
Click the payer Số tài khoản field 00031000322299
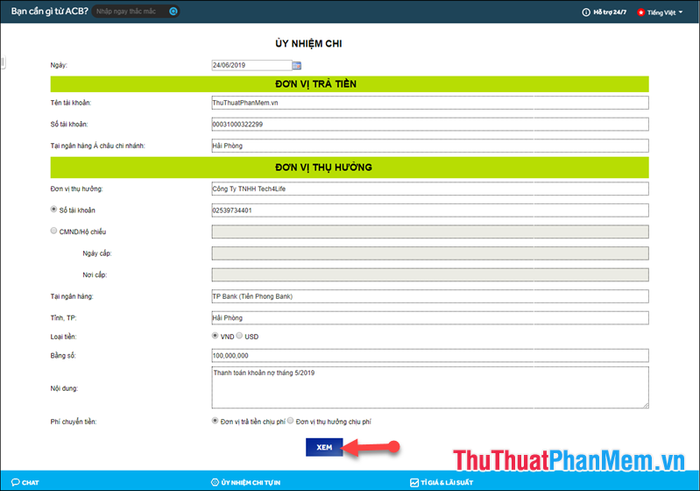tap(430, 124)
